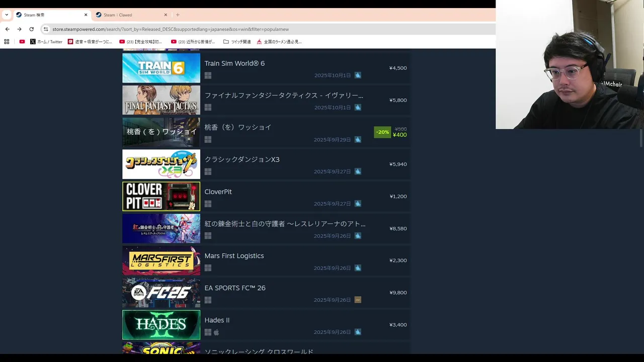Screen dimensions: 644x362
Task: Open the CloverPit capsule image
Action: point(161,196)
